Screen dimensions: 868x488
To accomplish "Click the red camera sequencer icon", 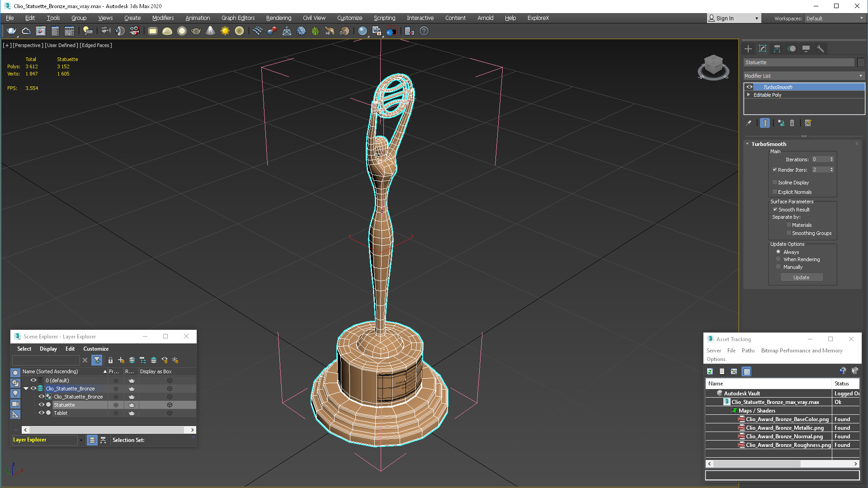I will point(135,31).
